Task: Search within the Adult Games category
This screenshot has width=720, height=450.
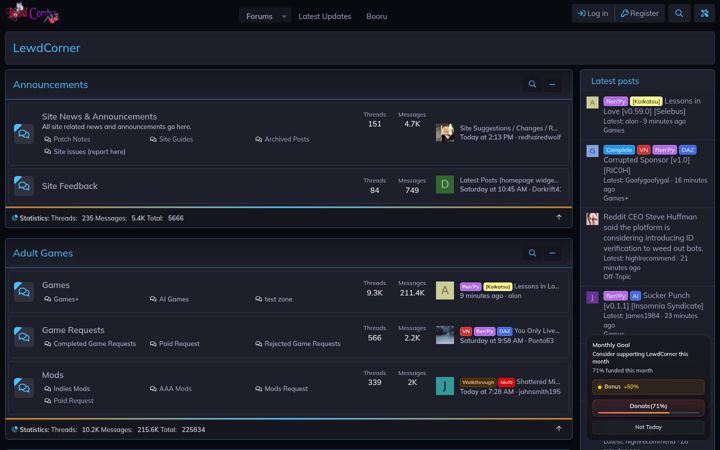Action: 532,253
